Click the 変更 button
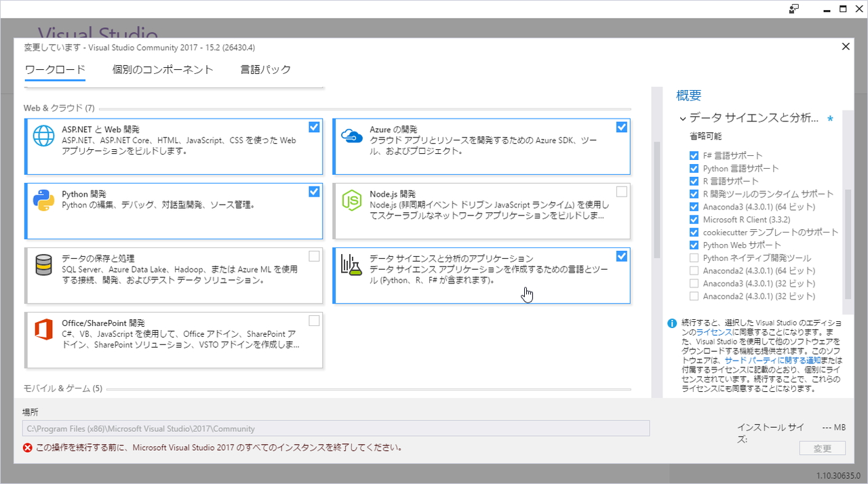This screenshot has height=484, width=868. coord(821,447)
